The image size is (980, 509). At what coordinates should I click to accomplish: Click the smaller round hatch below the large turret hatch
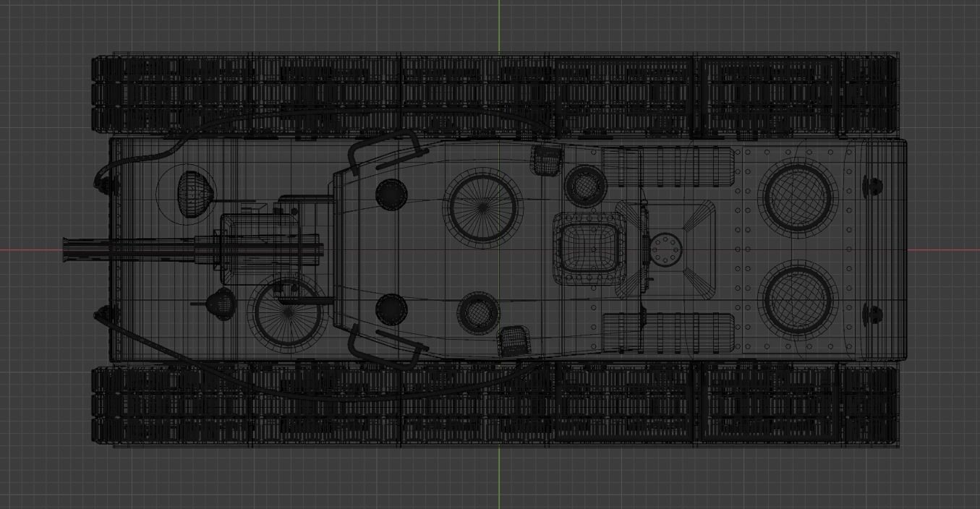[478, 313]
